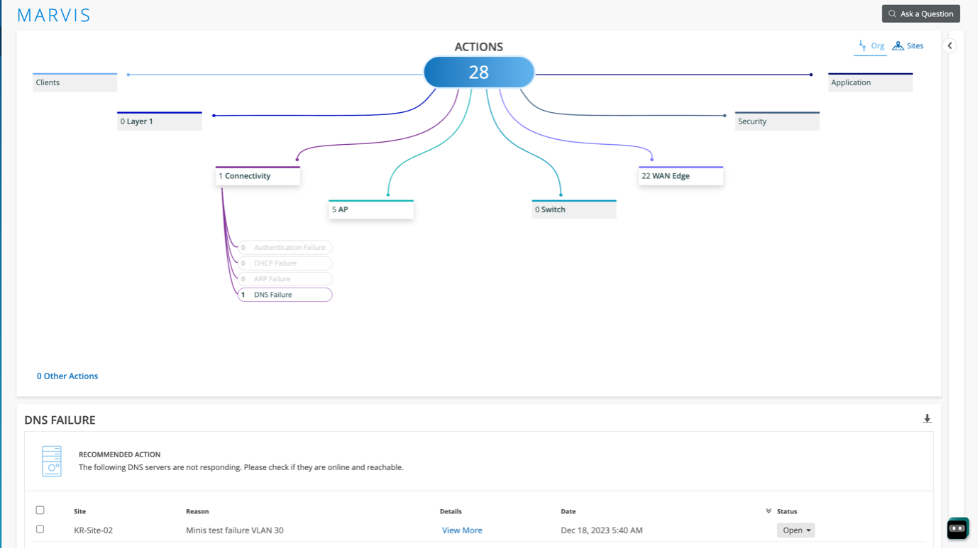The width and height of the screenshot is (980, 551).
Task: Toggle the select-all checkbox in table header
Action: [40, 510]
